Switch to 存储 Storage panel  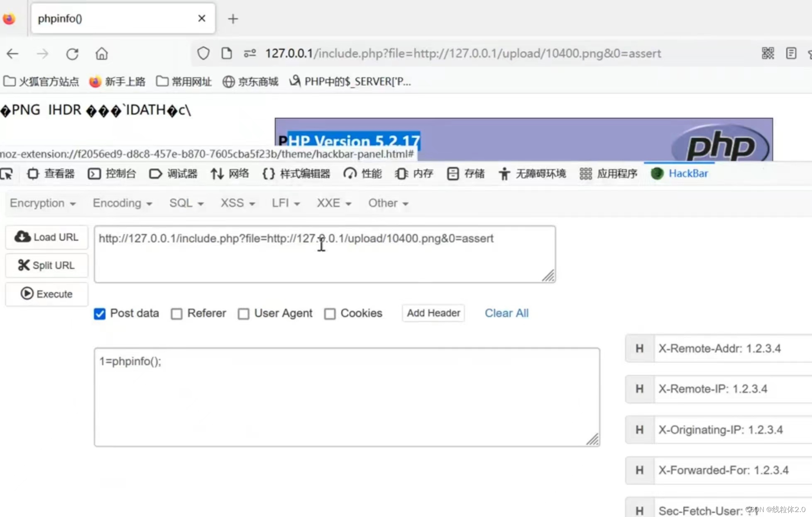coord(465,173)
